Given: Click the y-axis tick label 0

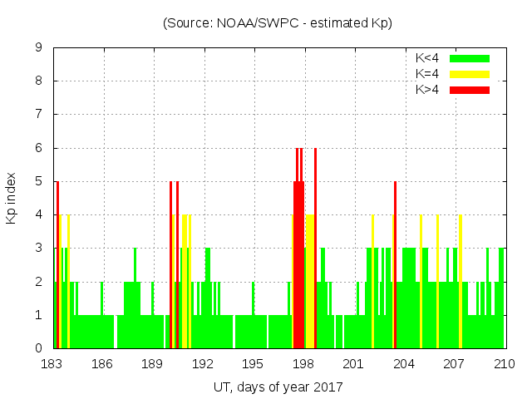Looking at the screenshot, I should [39, 348].
